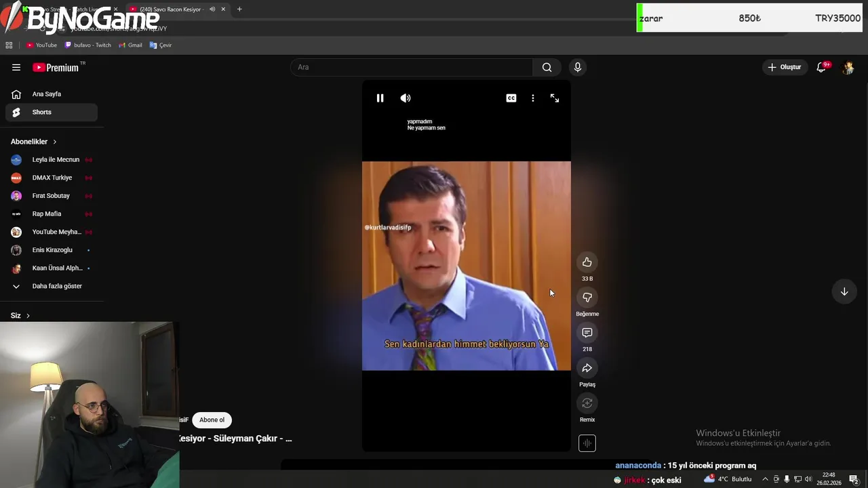Click the magnifier search button
This screenshot has height=488, width=868.
[x=547, y=67]
